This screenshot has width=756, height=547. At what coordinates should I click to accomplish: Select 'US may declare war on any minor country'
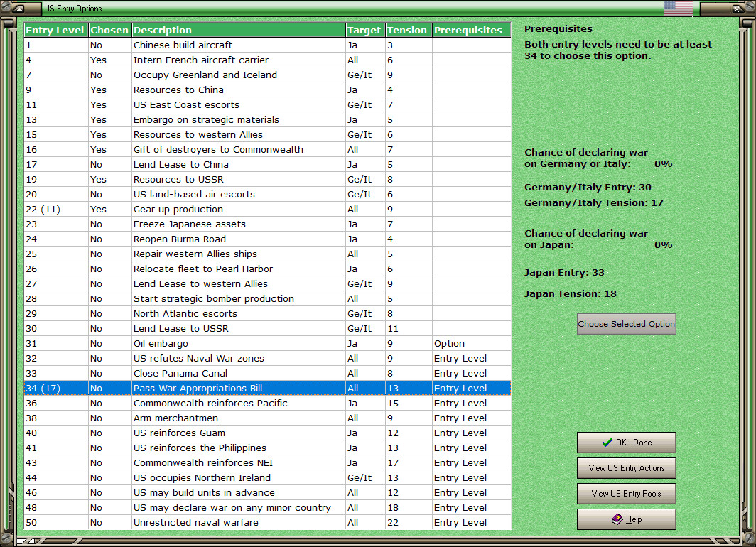click(x=268, y=508)
